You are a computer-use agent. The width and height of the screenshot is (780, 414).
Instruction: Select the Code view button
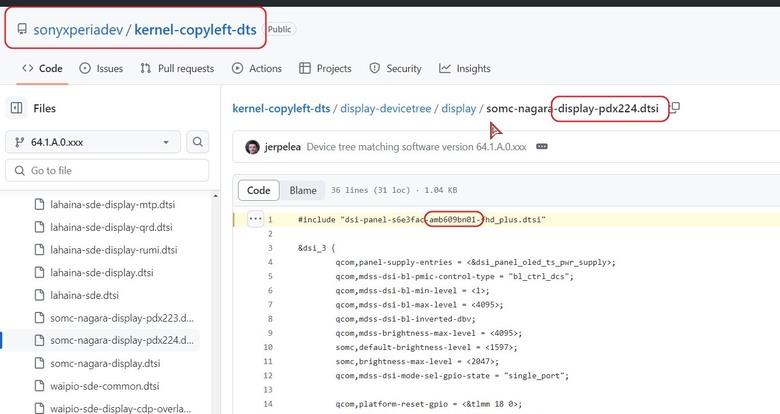coord(259,190)
